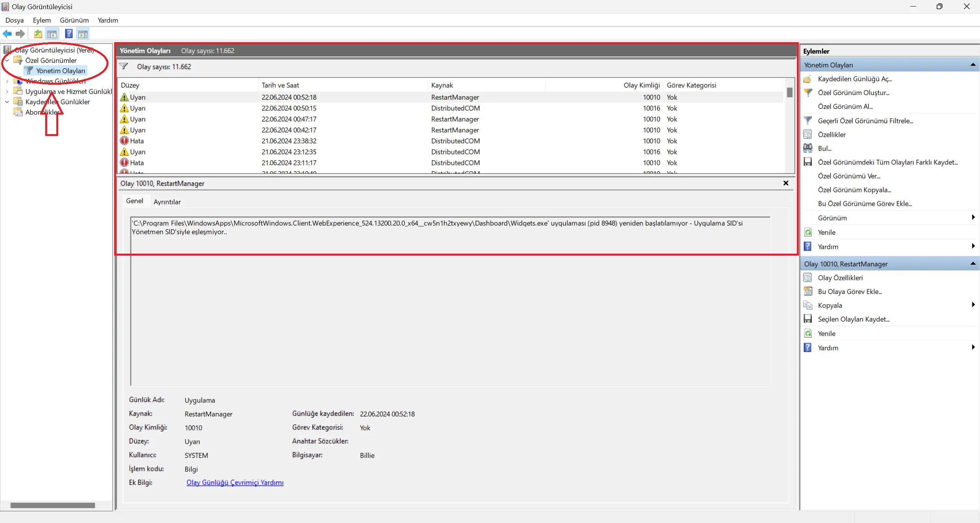The width and height of the screenshot is (980, 523).
Task: Close the event preview pane with X
Action: pos(786,183)
